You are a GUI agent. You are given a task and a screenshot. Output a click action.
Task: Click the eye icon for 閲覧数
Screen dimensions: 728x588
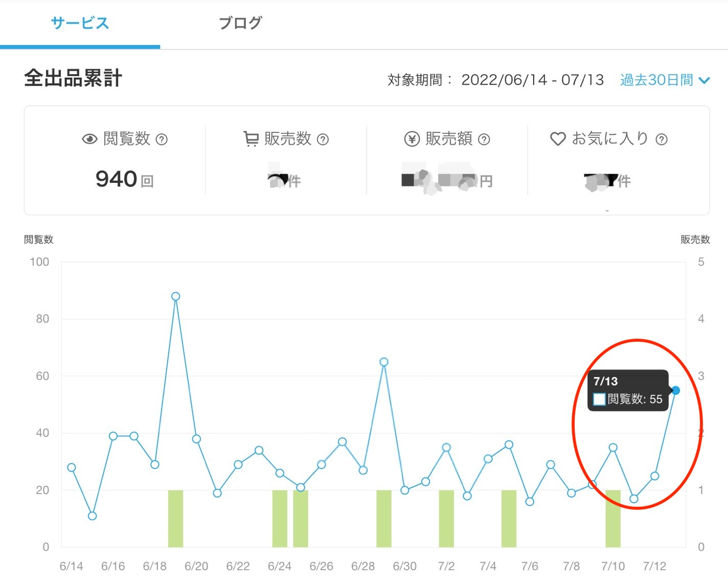pyautogui.click(x=89, y=139)
